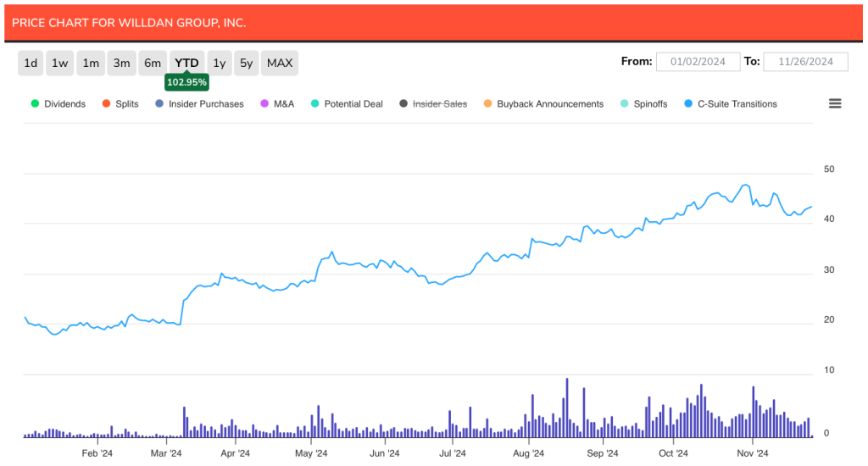Image resolution: width=868 pixels, height=466 pixels.
Task: Click the Nov '24 axis label
Action: 753,453
